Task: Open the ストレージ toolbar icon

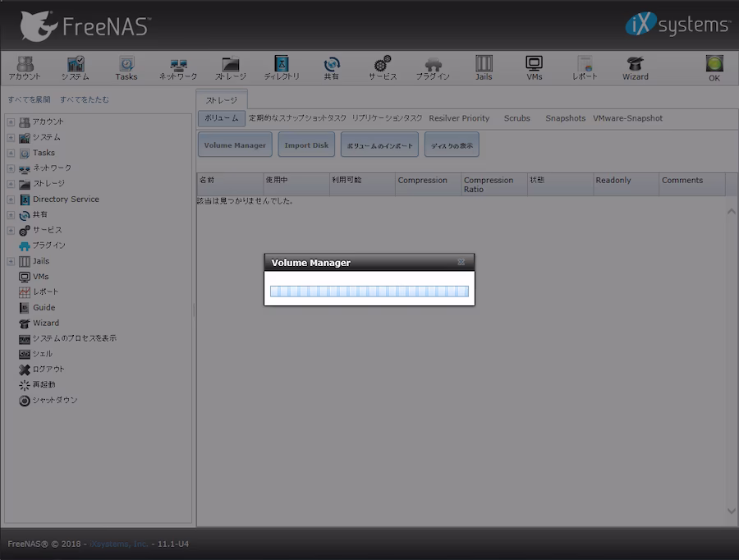Action: click(x=231, y=68)
